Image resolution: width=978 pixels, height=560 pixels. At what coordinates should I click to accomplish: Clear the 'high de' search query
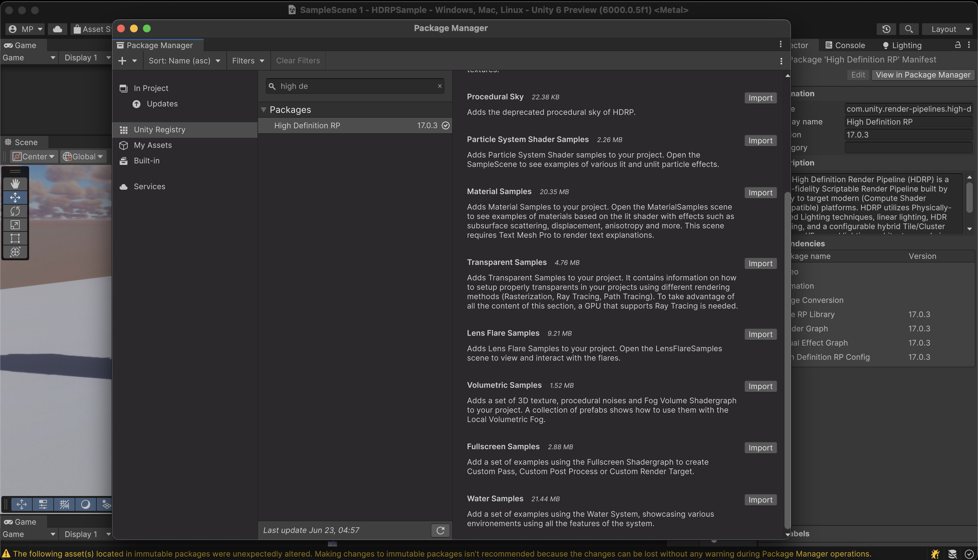440,86
